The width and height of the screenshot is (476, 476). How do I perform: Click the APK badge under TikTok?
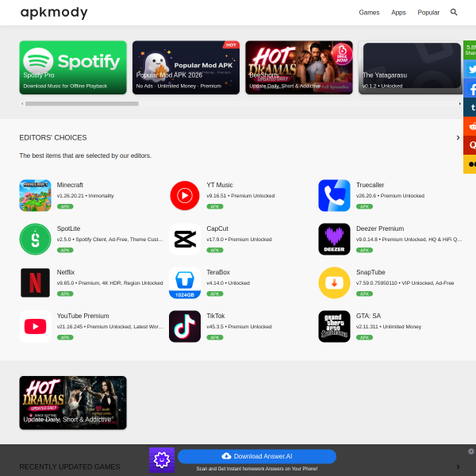coord(215,338)
